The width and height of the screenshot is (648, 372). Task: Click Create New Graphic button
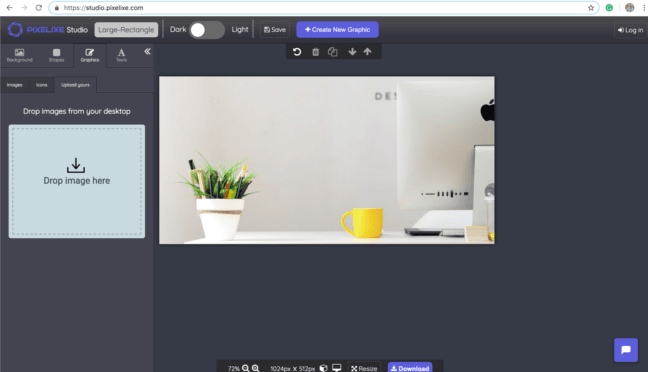(337, 30)
